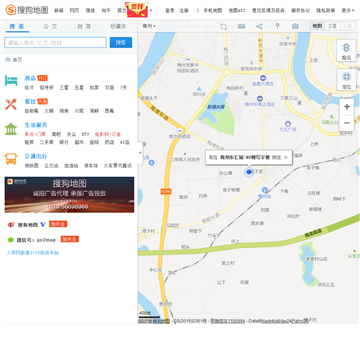Select the 收藏夹 tab
360x360 pixels.
pos(118,26)
